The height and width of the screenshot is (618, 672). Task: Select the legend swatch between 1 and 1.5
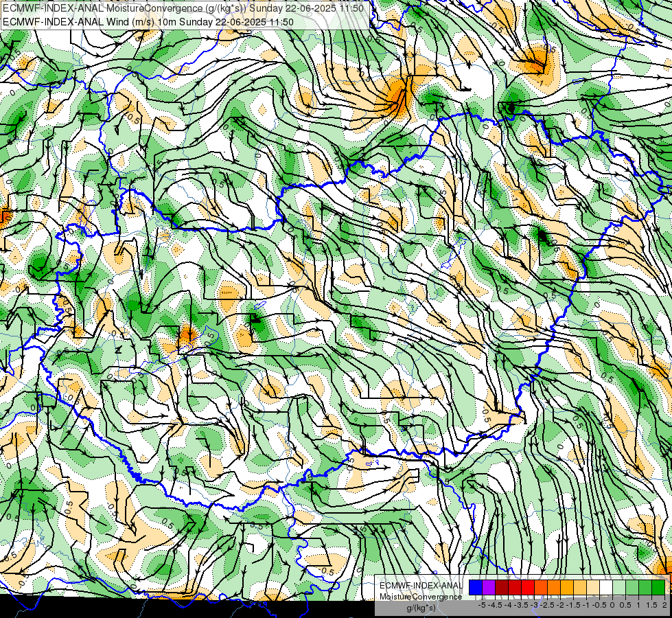click(645, 588)
